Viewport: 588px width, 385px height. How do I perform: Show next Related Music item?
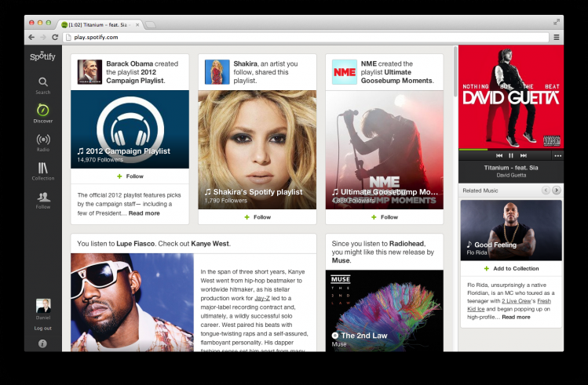(557, 191)
